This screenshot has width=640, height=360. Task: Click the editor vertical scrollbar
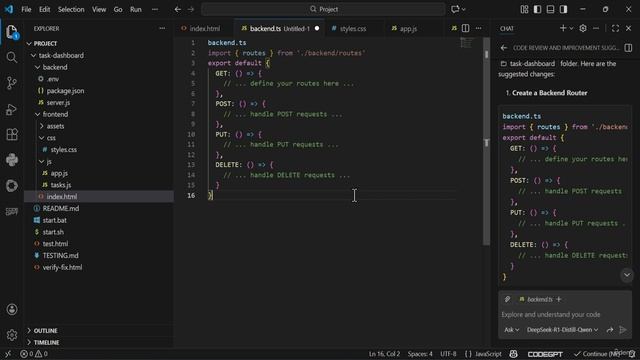[486, 141]
